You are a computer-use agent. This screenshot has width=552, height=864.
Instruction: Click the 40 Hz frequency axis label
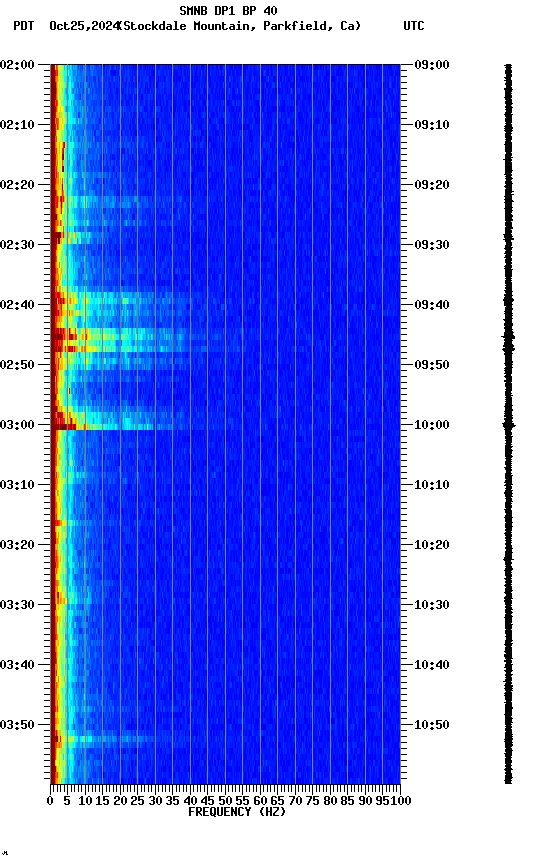pyautogui.click(x=190, y=801)
